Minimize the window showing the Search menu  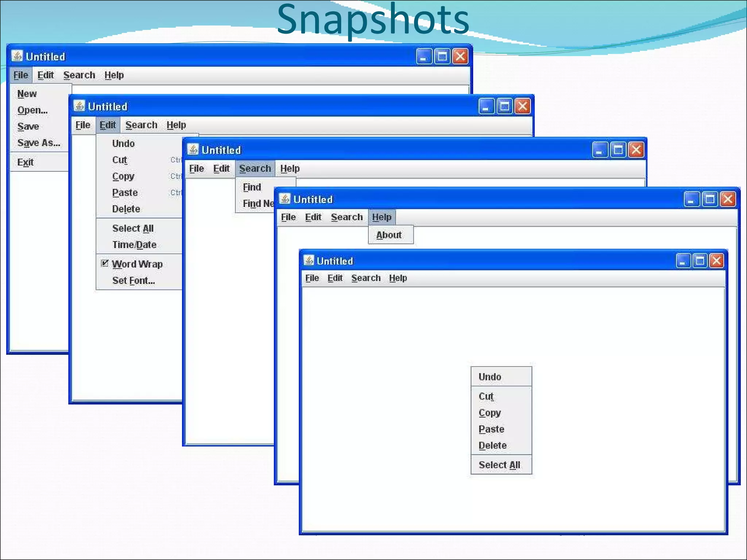click(600, 150)
